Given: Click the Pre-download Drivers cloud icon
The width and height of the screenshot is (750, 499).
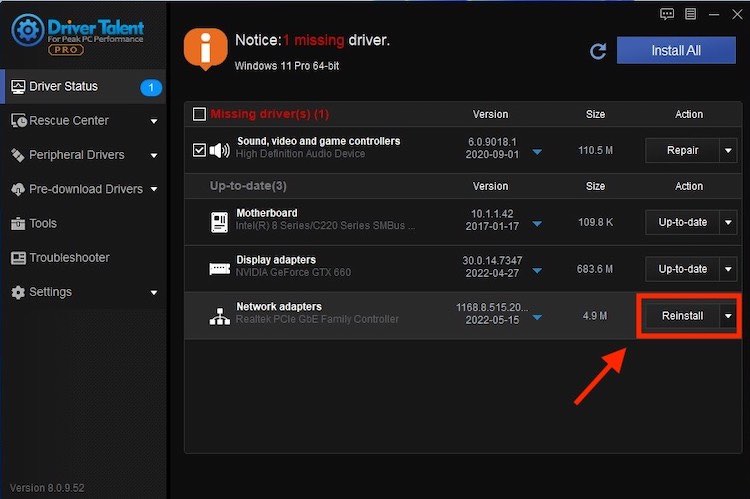Looking at the screenshot, I should coord(18,189).
